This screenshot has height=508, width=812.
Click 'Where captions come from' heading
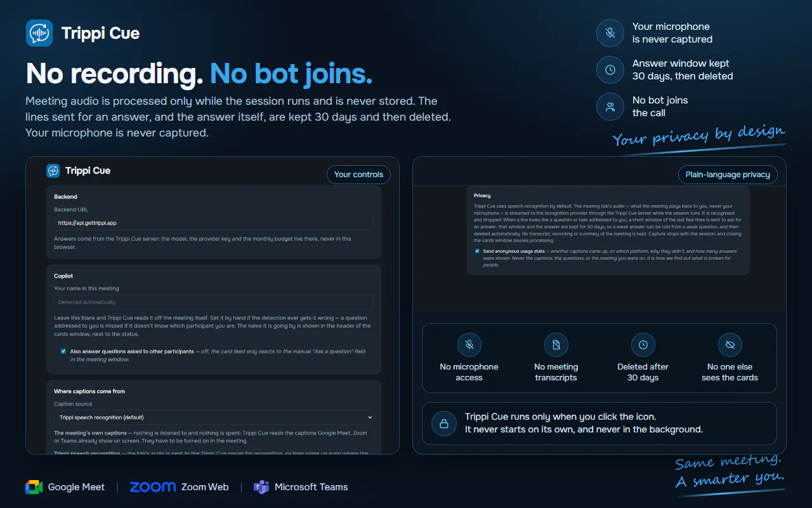click(89, 391)
